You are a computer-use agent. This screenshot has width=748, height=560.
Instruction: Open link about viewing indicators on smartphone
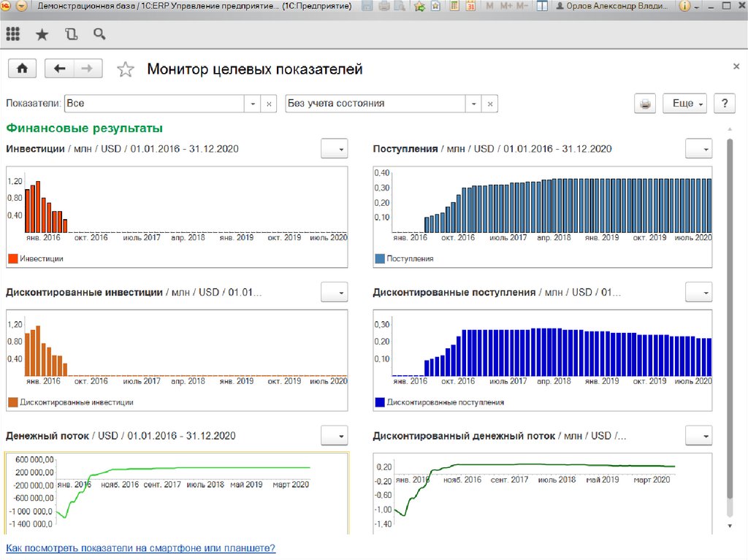140,548
